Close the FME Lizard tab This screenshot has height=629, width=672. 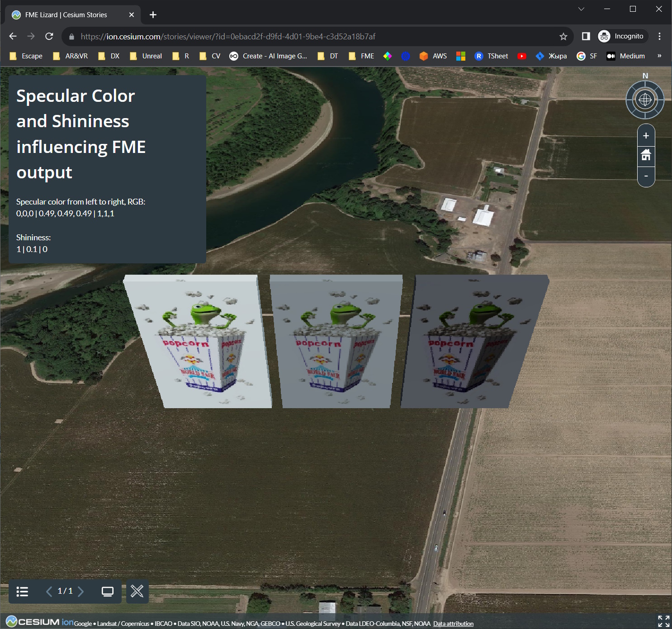click(x=132, y=15)
